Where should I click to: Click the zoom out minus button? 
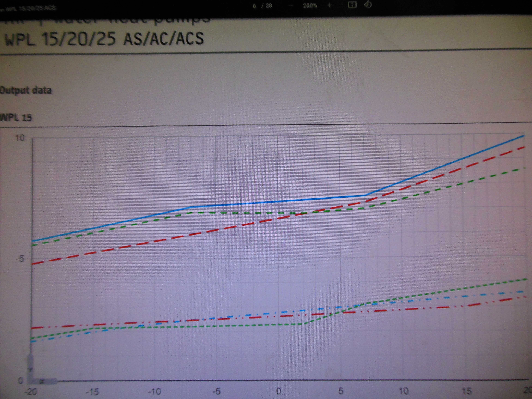point(291,6)
